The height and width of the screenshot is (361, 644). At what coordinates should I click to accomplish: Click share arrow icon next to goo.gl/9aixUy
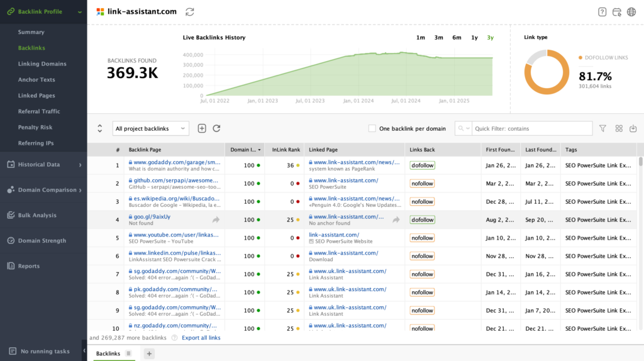point(216,220)
